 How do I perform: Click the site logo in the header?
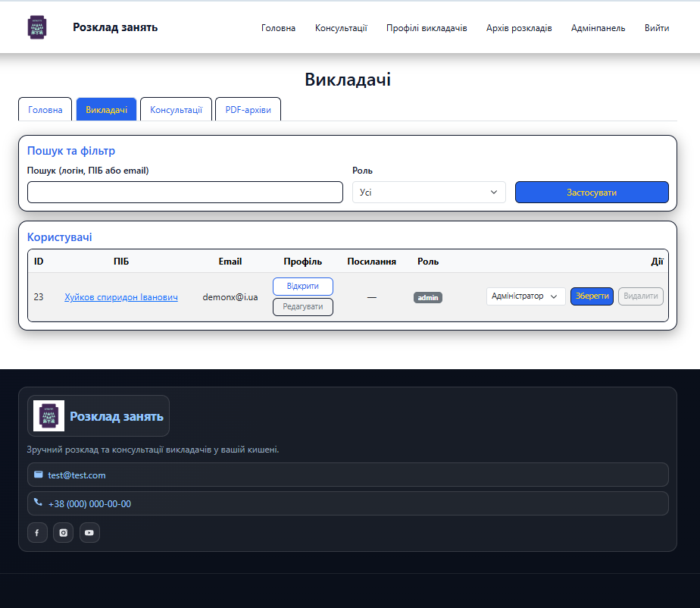37,28
